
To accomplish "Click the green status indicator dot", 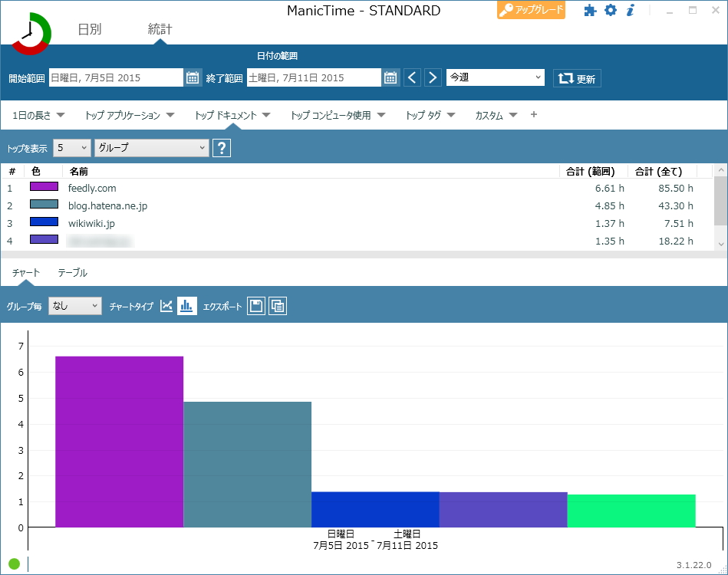I will pos(15,563).
